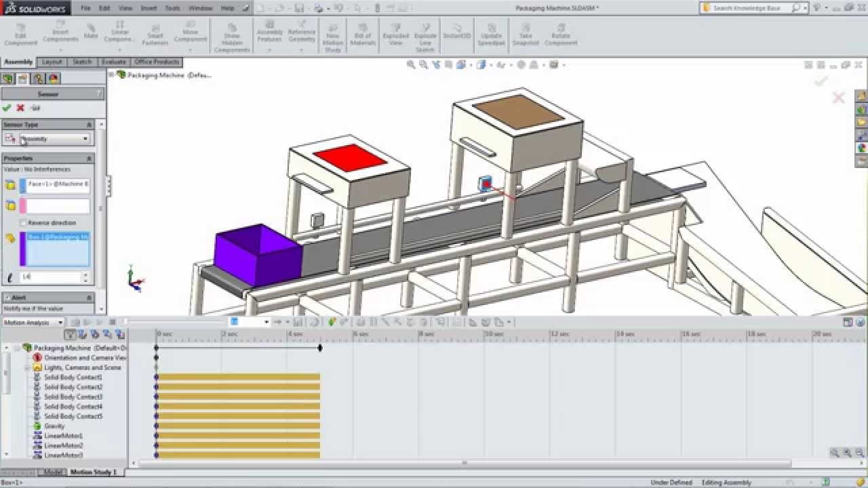Open the Sensor Type dropdown
This screenshot has height=488, width=868.
(x=55, y=139)
